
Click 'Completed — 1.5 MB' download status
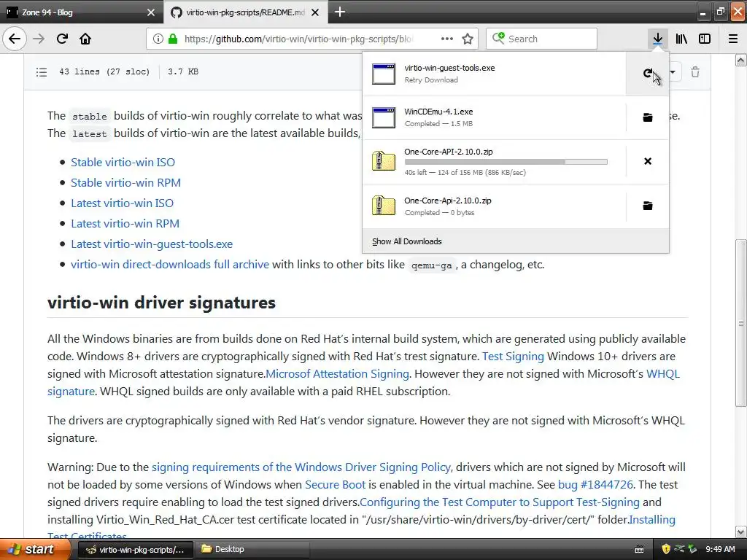click(x=438, y=124)
